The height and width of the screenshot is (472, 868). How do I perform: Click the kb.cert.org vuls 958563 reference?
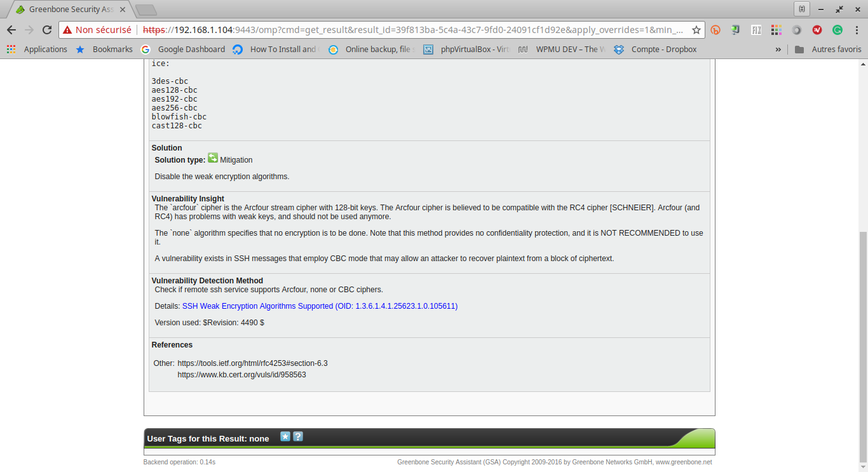[241, 375]
